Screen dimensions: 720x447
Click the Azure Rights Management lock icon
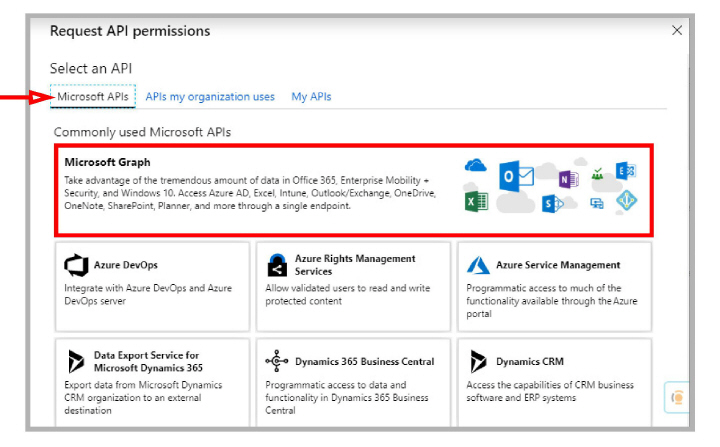coord(277,265)
